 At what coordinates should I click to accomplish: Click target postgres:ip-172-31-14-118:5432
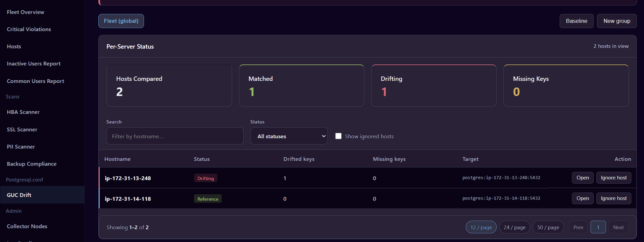(x=501, y=198)
